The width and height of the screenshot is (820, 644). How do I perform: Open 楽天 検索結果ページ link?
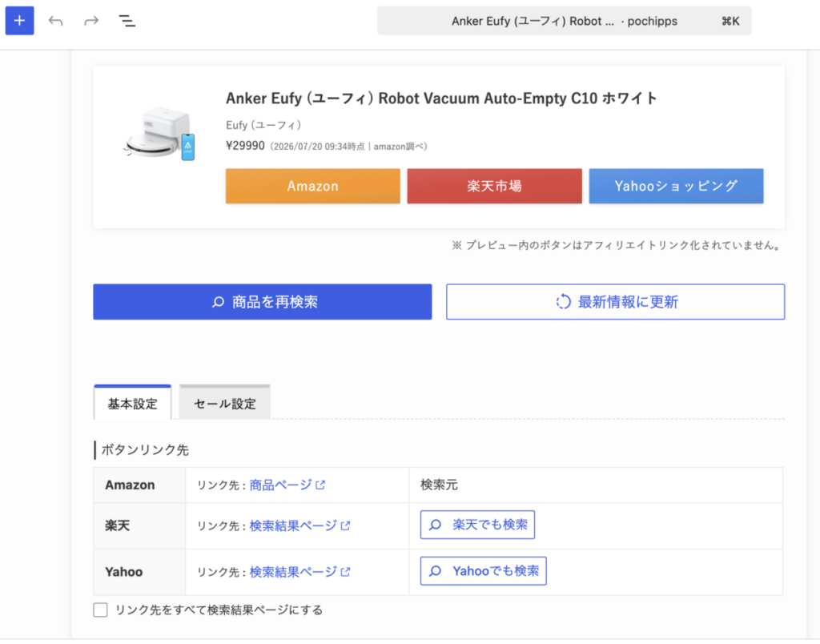(x=293, y=525)
